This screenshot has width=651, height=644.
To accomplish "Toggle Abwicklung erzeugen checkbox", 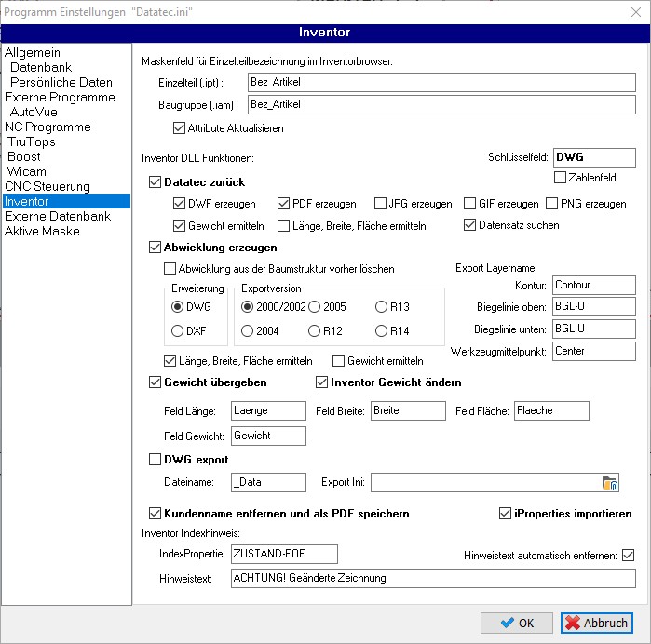I will pyautogui.click(x=155, y=248).
